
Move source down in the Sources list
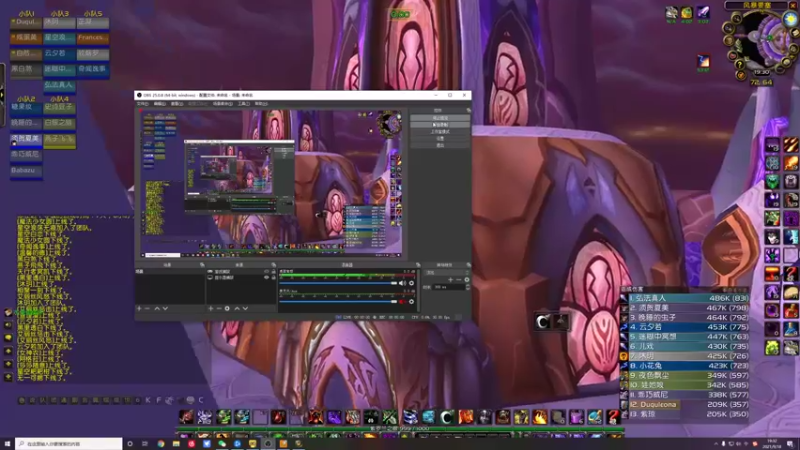[245, 308]
